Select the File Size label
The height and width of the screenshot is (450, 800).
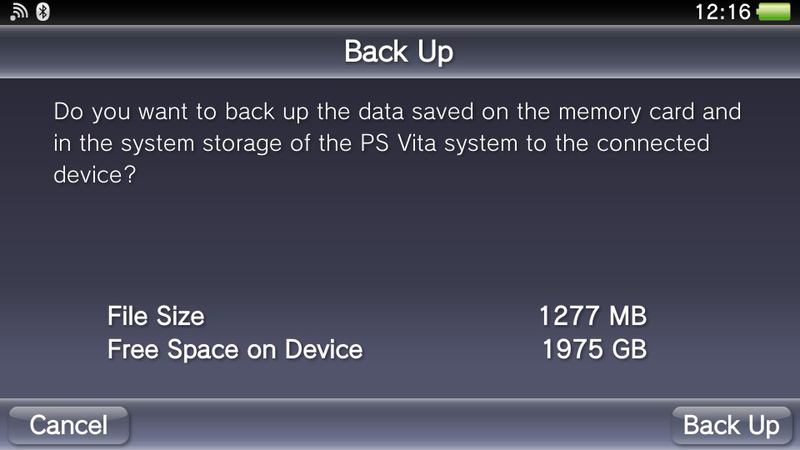[156, 316]
